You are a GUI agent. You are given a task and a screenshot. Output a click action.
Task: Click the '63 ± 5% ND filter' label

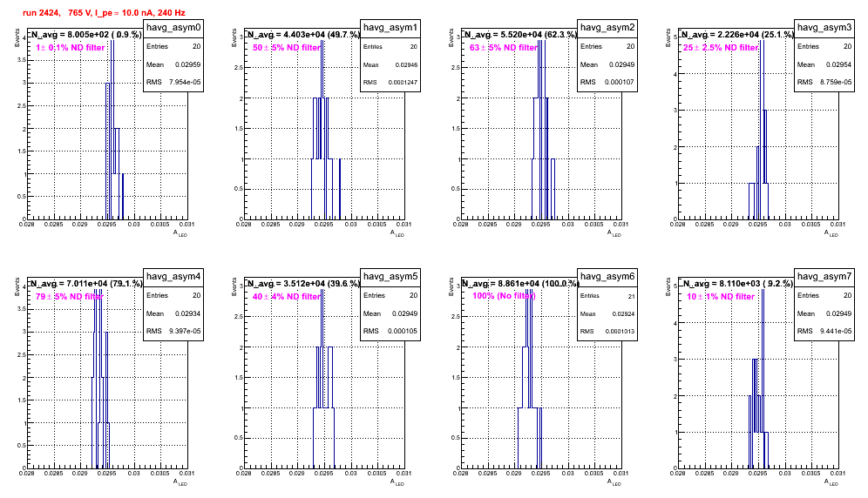coord(504,48)
